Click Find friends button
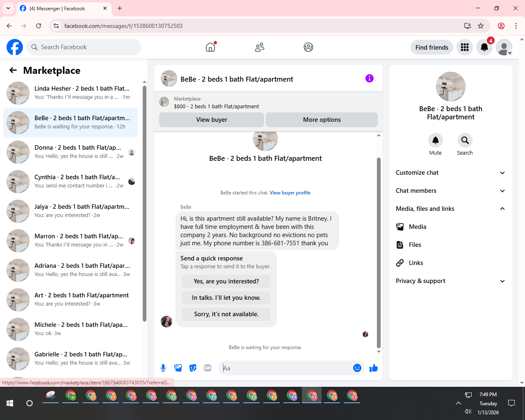The width and height of the screenshot is (525, 420). tap(432, 47)
